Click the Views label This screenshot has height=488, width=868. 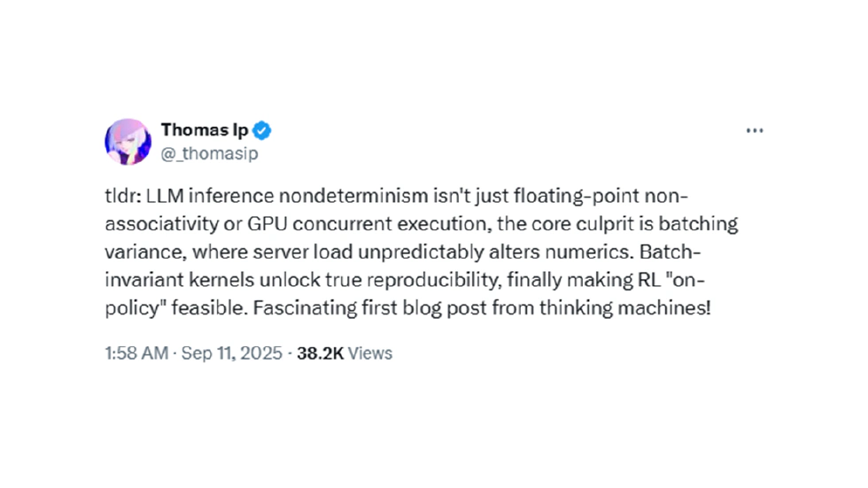click(370, 352)
